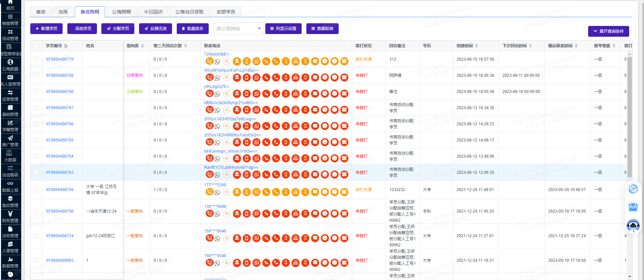Click magnifier search icon in row XF9959486768

click(x=227, y=94)
